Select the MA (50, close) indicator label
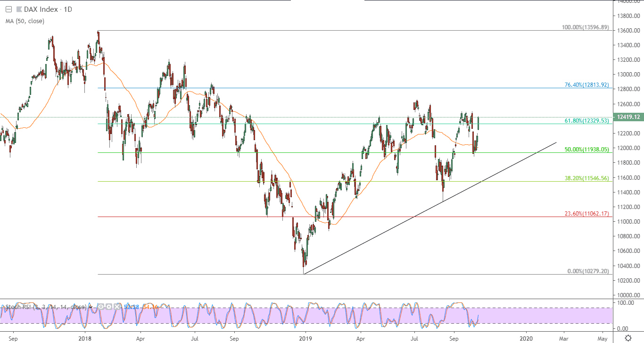The image size is (644, 343). click(25, 21)
